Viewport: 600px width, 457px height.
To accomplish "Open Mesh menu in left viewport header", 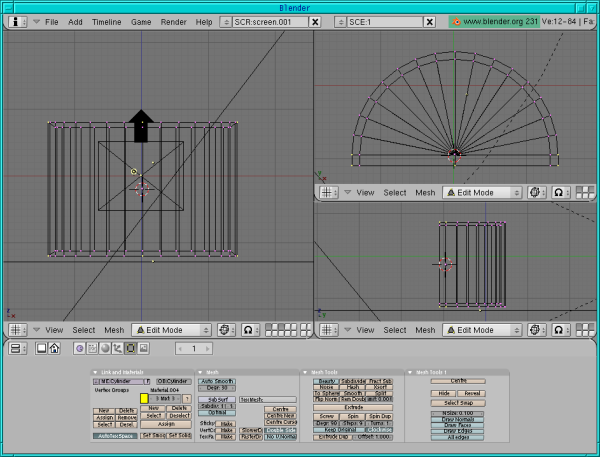I will click(114, 329).
